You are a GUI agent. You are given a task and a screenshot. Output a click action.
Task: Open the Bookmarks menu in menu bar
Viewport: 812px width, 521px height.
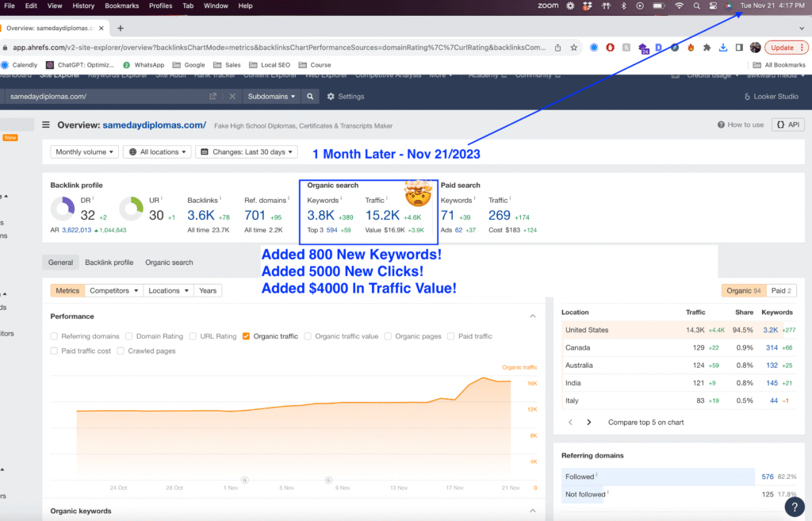121,6
